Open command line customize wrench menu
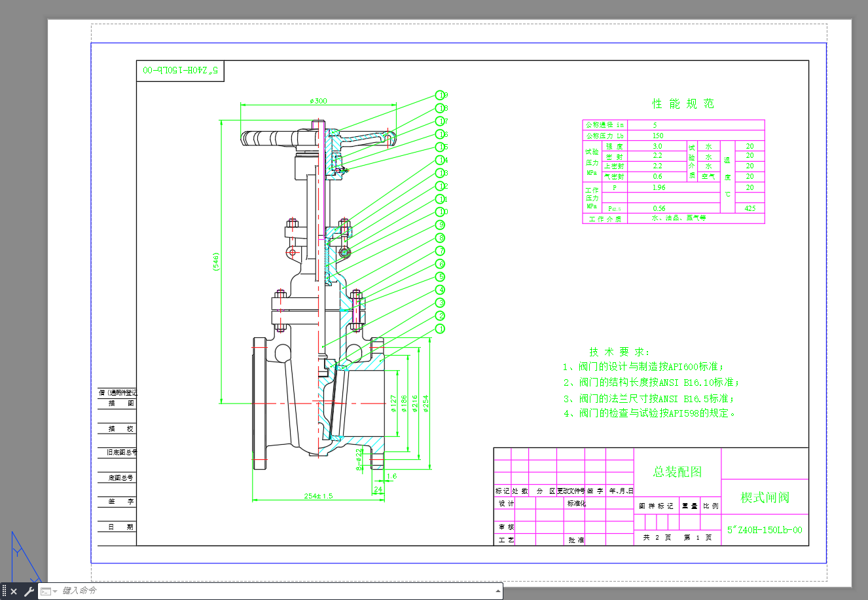868x600 pixels. click(x=29, y=591)
